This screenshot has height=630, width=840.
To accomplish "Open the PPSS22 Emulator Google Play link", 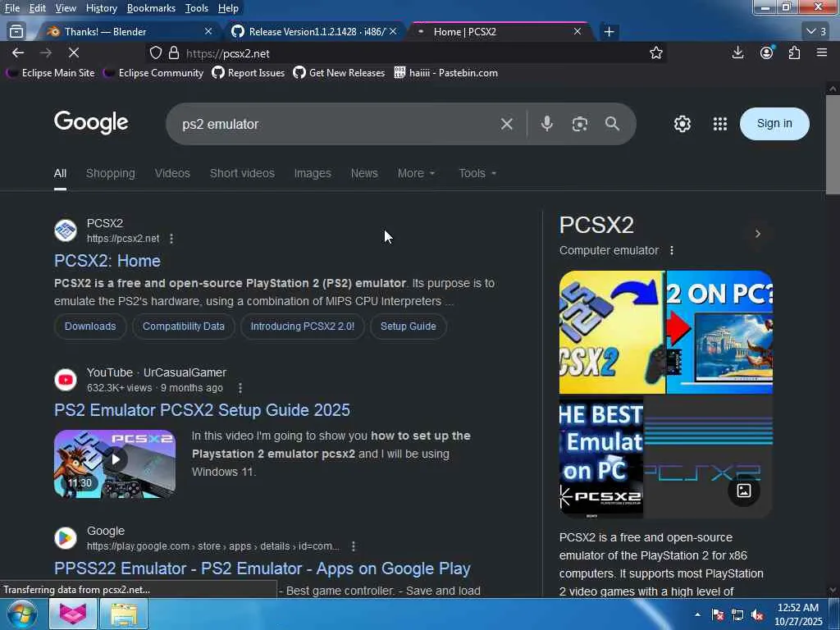I will point(262,568).
